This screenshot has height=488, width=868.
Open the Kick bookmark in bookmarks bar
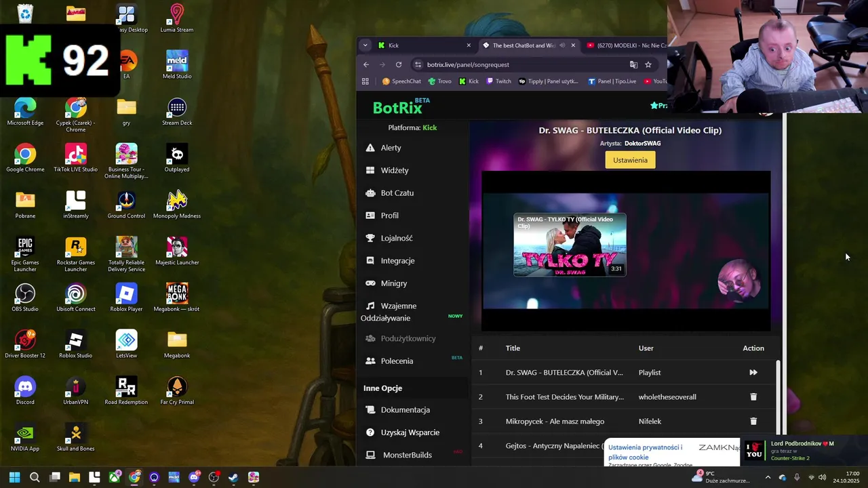tap(469, 81)
